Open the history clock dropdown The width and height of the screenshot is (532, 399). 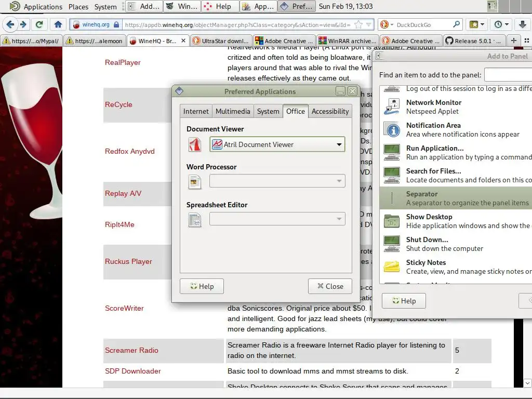tap(501, 24)
